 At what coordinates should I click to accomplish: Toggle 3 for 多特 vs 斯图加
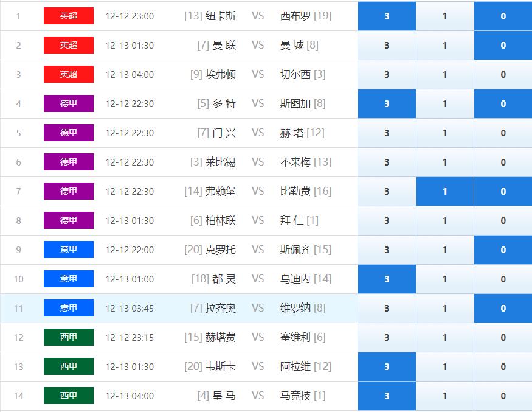[x=387, y=103]
